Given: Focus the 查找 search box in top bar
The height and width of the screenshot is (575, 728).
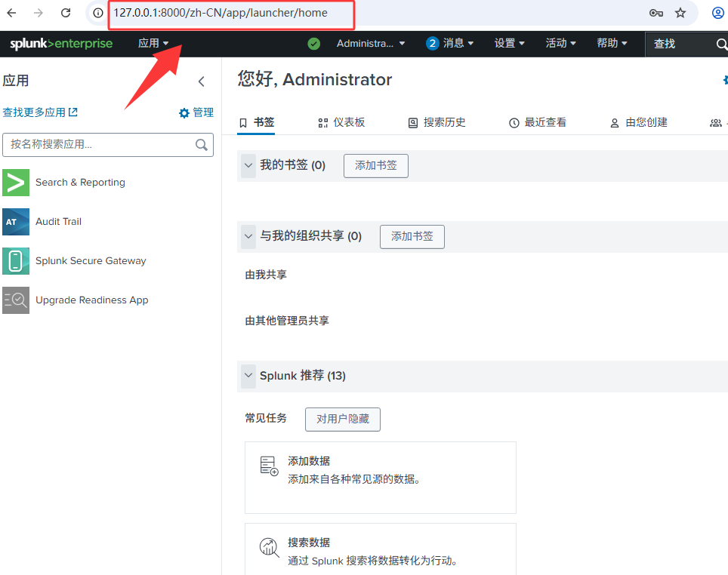Looking at the screenshot, I should coord(686,44).
